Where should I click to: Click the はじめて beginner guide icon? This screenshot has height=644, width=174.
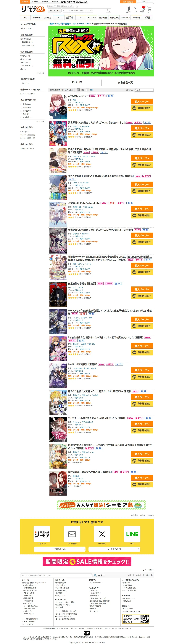click(x=128, y=9)
